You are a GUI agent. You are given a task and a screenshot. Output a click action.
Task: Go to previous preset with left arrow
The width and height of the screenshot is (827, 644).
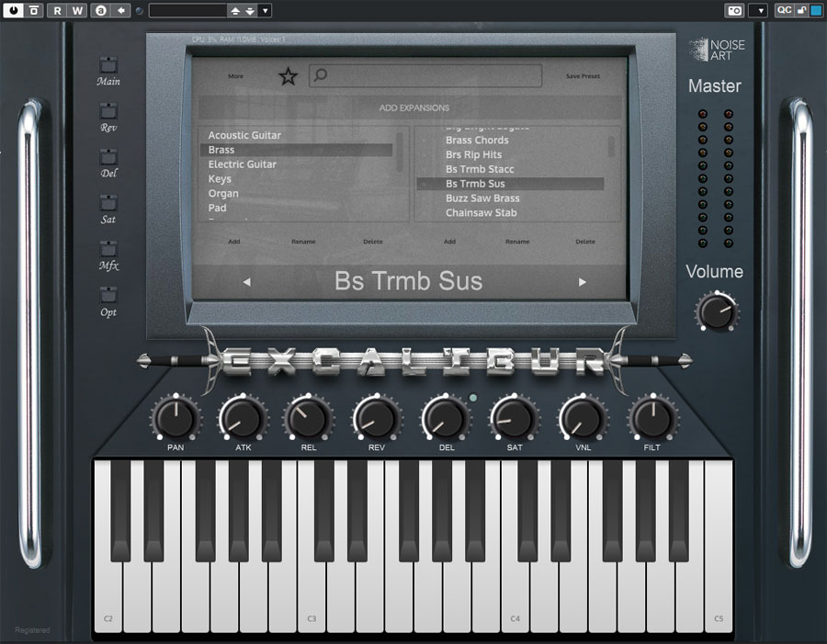[x=247, y=282]
